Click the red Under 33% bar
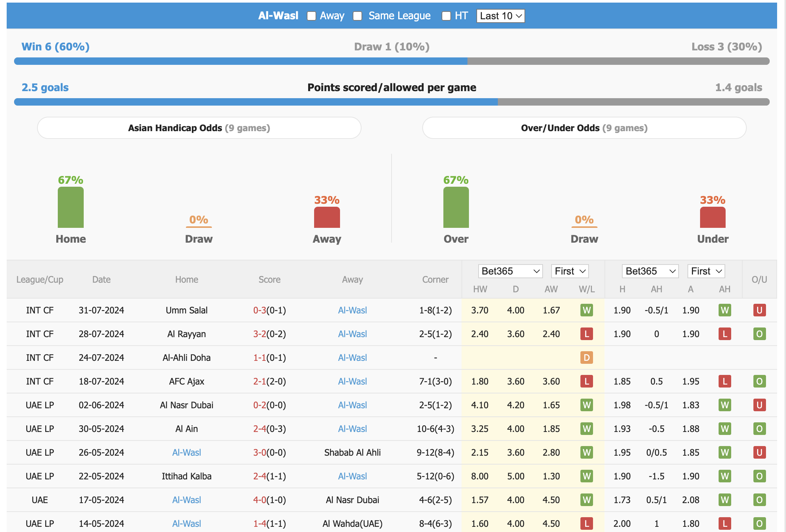The image size is (786, 532). point(713,217)
